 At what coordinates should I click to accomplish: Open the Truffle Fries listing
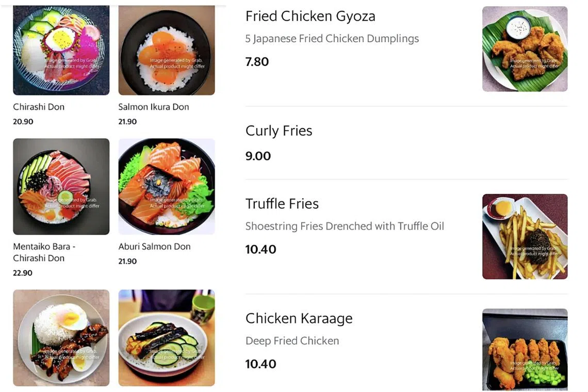click(x=282, y=203)
